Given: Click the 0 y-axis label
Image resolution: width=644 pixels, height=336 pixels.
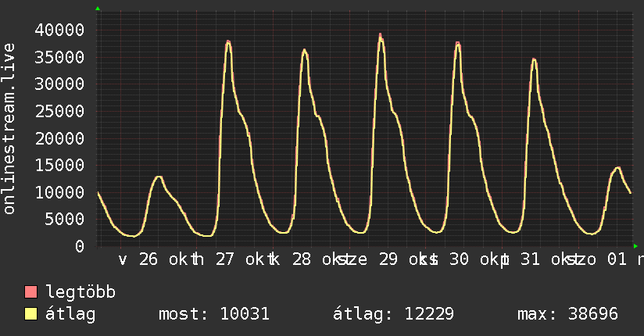Looking at the screenshot, I should [79, 246].
